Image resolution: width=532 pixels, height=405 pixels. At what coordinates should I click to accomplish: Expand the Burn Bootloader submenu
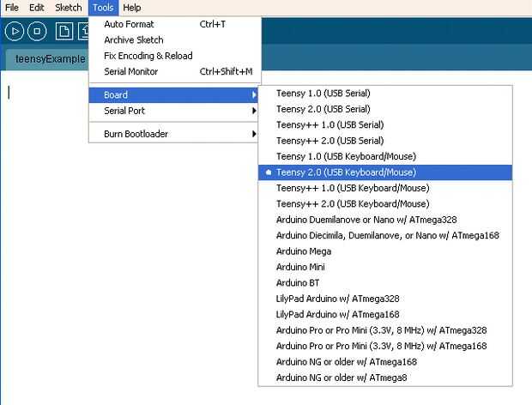[x=173, y=134]
